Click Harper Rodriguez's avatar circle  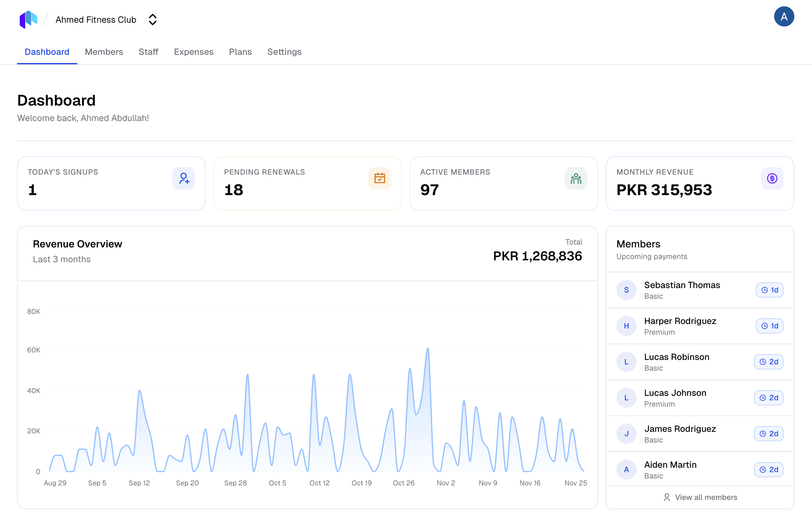(x=627, y=326)
